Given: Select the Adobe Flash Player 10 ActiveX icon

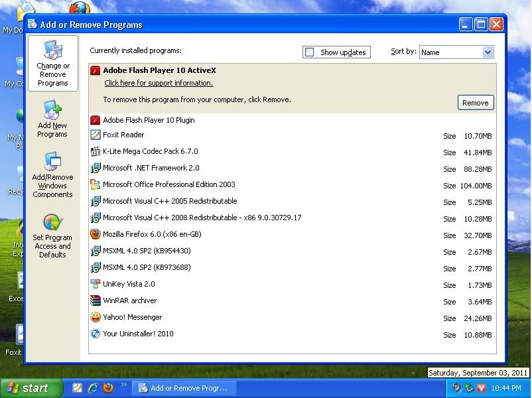Looking at the screenshot, I should point(95,70).
